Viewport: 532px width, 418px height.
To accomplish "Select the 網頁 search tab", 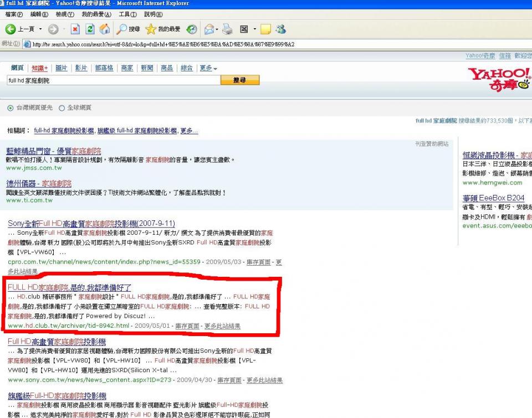I will click(17, 68).
